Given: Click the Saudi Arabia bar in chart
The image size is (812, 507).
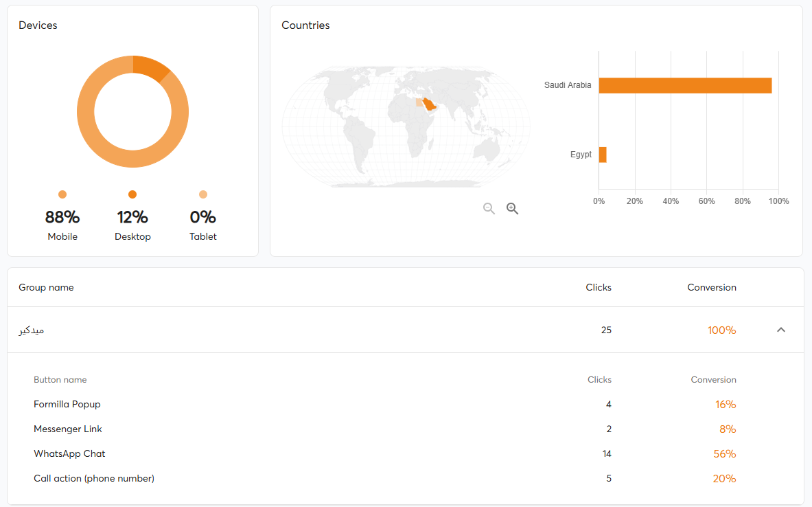Looking at the screenshot, I should (685, 85).
